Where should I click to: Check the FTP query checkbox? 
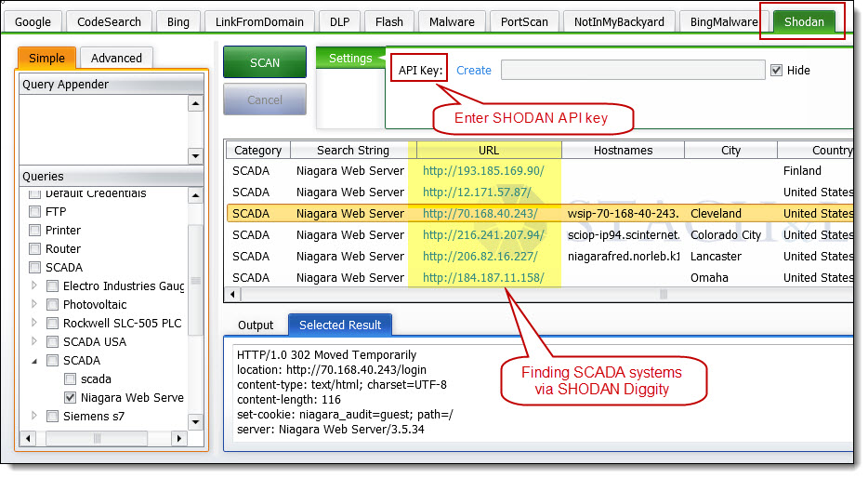[35, 212]
